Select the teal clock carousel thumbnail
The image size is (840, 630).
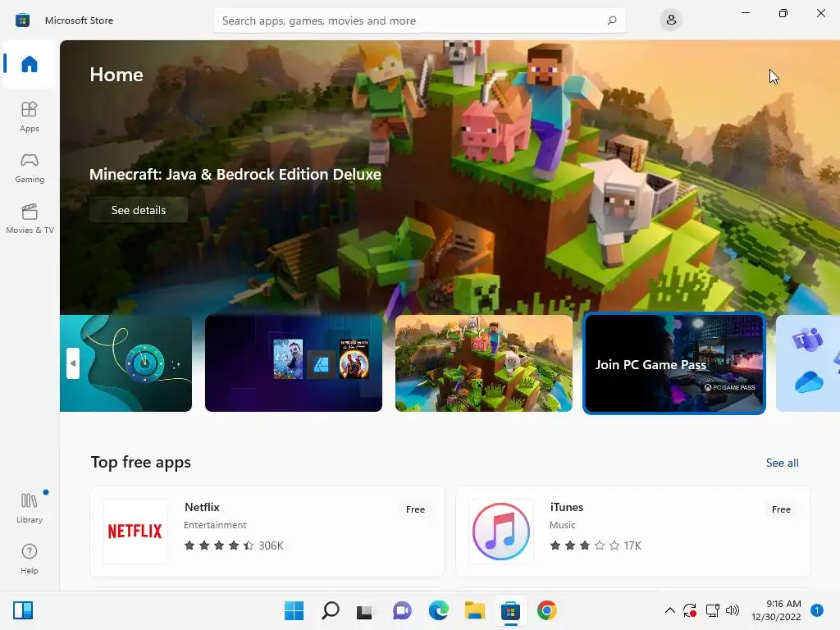click(x=126, y=363)
